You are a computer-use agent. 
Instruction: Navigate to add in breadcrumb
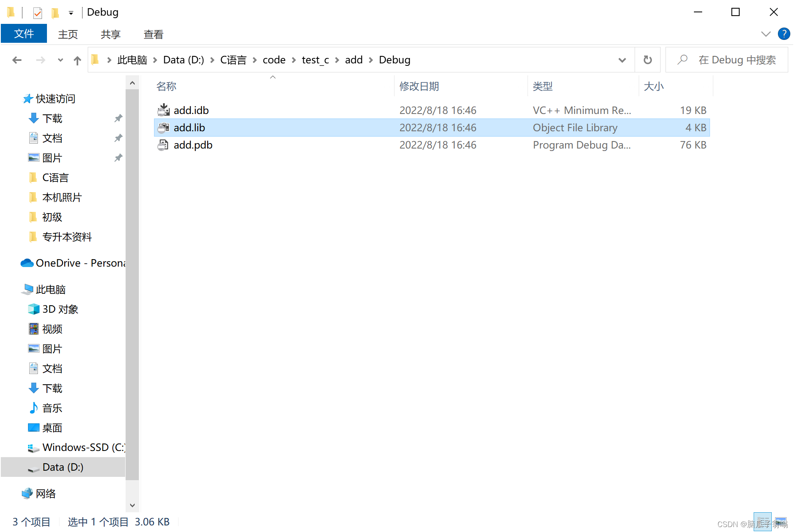click(354, 60)
